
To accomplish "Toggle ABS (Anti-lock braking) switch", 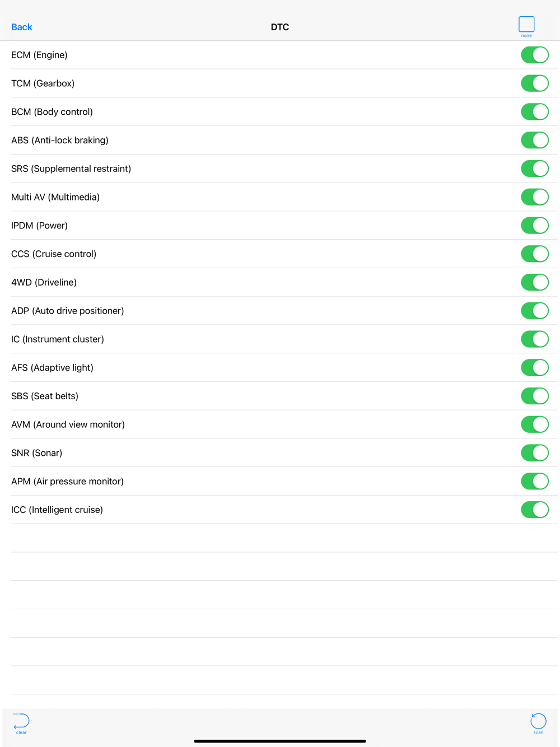I will (535, 140).
